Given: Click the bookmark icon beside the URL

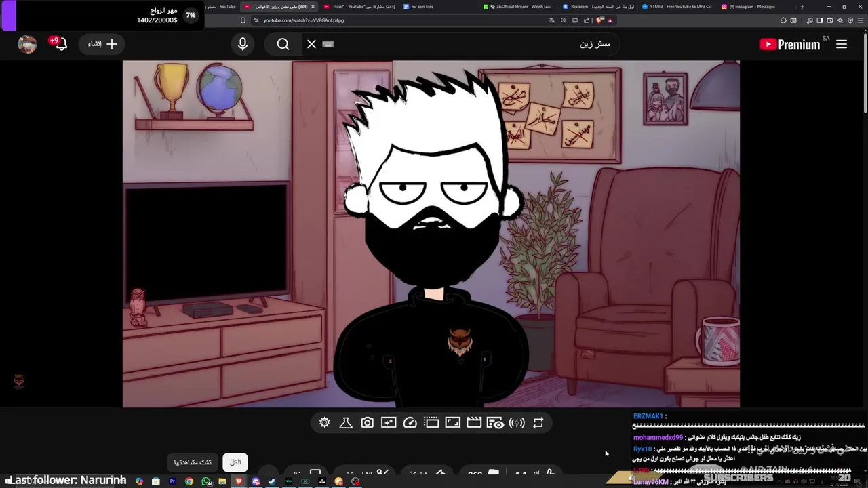Looking at the screenshot, I should [243, 20].
